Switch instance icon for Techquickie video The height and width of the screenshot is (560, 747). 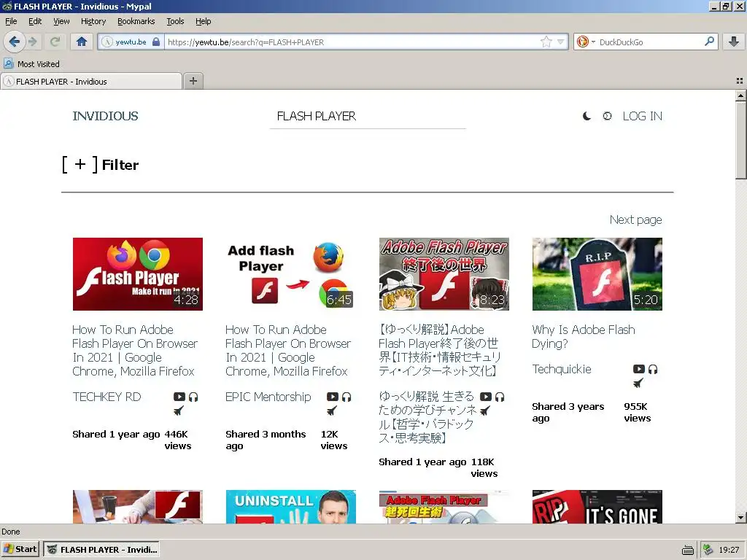tap(638, 382)
